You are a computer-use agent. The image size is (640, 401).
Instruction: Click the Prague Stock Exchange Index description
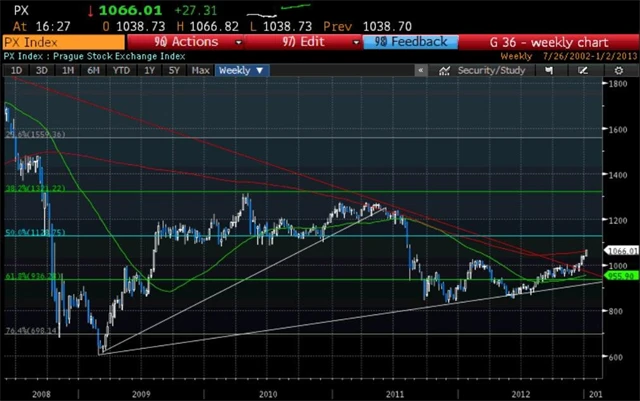click(119, 56)
